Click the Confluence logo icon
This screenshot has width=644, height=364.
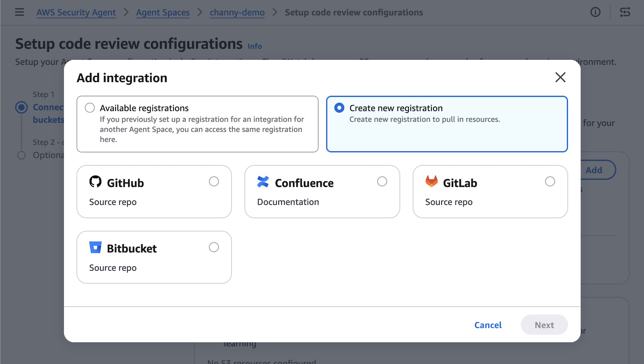point(263,182)
